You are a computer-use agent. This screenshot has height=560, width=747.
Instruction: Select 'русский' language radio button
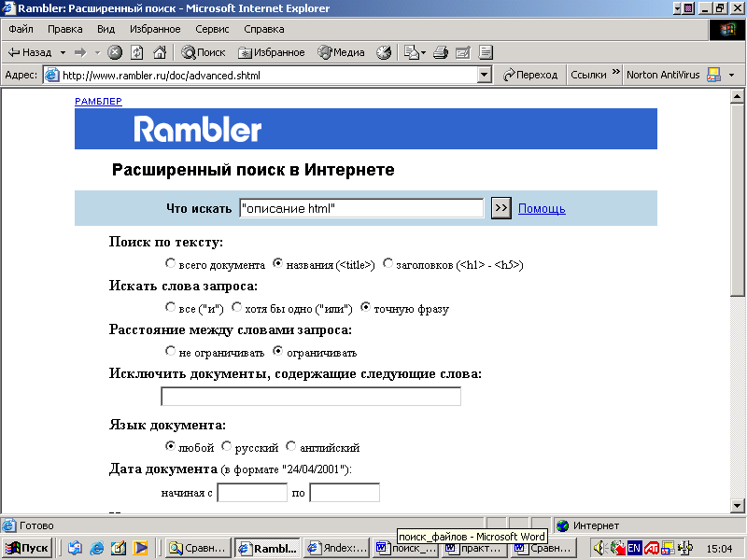point(227,446)
